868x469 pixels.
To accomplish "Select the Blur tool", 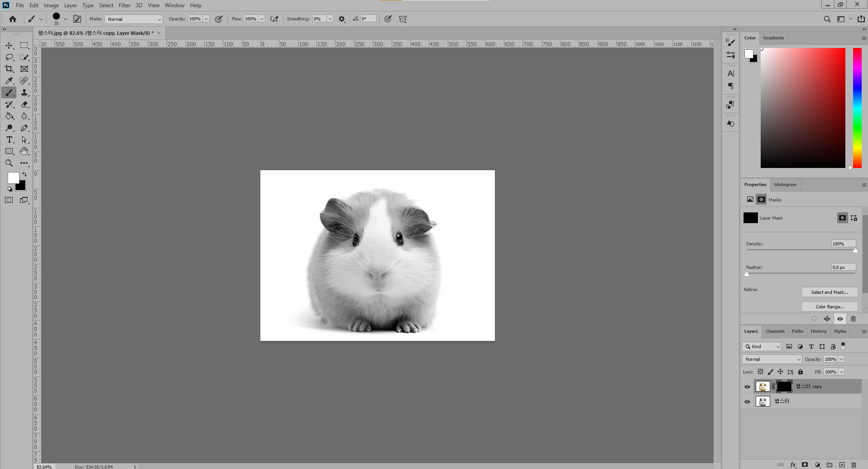I will click(x=24, y=116).
